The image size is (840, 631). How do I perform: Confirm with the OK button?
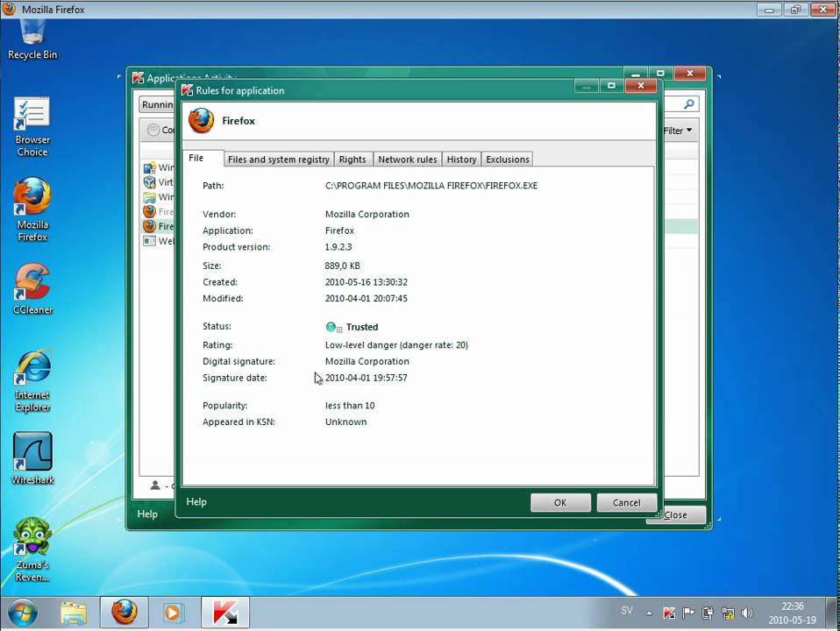[x=560, y=502]
